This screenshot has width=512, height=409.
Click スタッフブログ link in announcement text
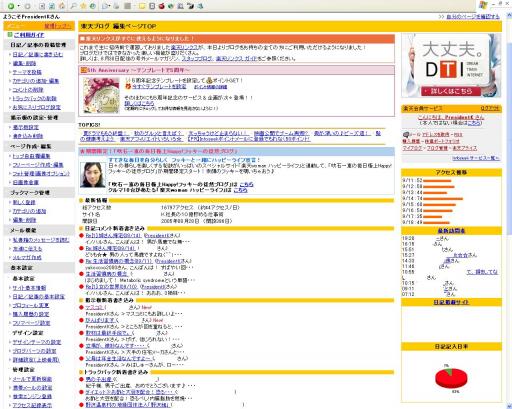click(197, 58)
